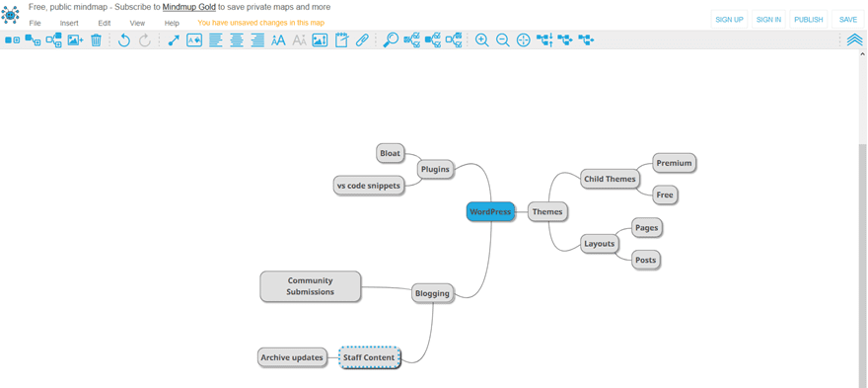The width and height of the screenshot is (868, 388).
Task: Click the PUBLISH button
Action: point(809,20)
